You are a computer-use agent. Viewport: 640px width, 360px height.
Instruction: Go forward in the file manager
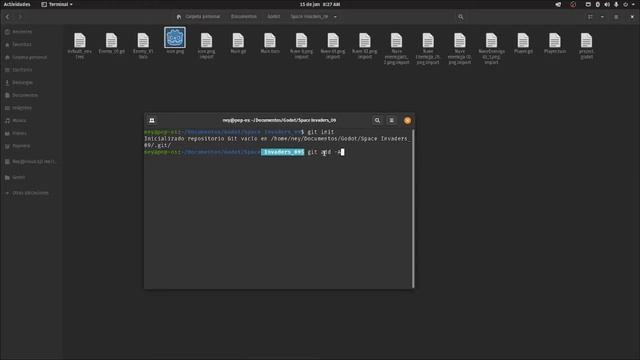(x=20, y=17)
